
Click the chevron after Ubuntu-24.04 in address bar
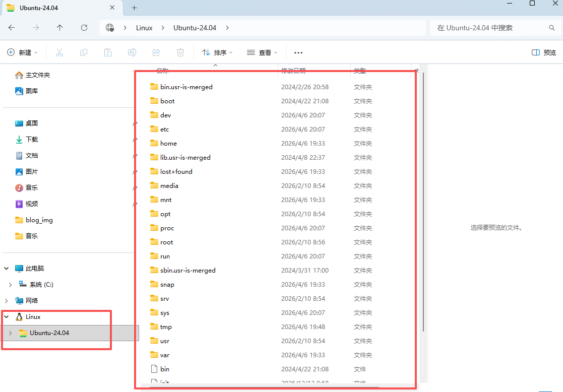click(227, 28)
